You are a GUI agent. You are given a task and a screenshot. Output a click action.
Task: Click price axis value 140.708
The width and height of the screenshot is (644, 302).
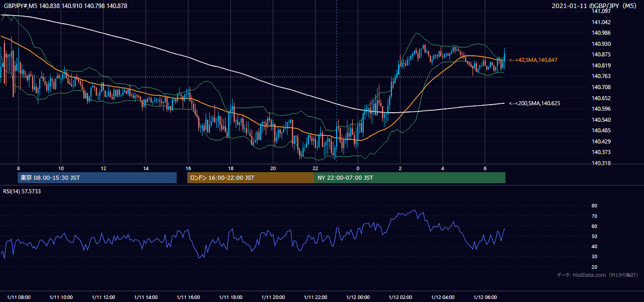click(x=601, y=87)
